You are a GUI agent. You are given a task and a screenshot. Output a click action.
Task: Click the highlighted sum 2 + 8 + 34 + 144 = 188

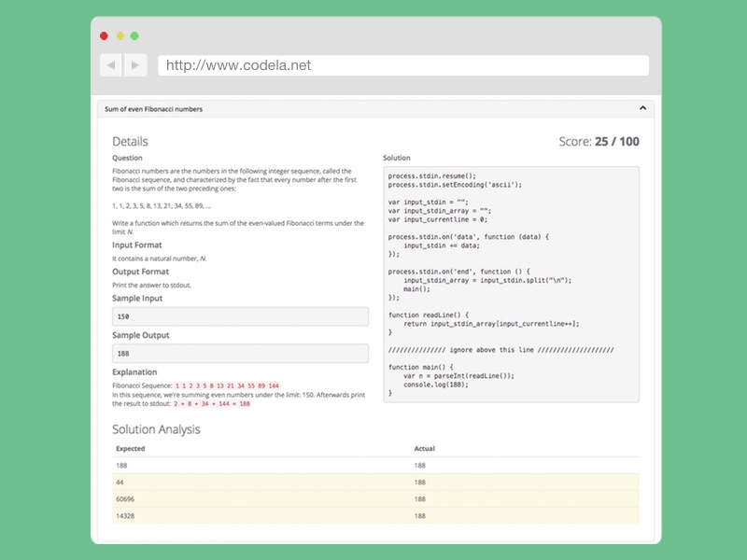pos(212,404)
